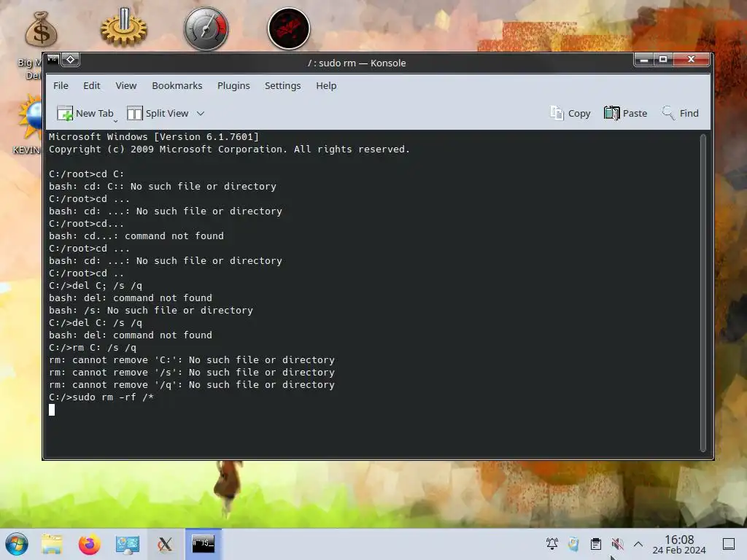Click the 'sudo rm -rf /*' command line
Screen dimensions: 747x560
[x=101, y=397]
